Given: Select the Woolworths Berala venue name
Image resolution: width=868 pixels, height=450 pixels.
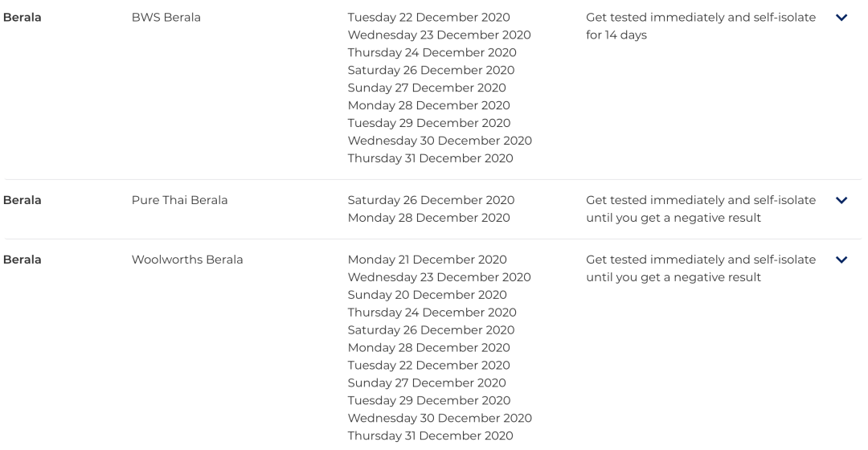Looking at the screenshot, I should pyautogui.click(x=187, y=260).
